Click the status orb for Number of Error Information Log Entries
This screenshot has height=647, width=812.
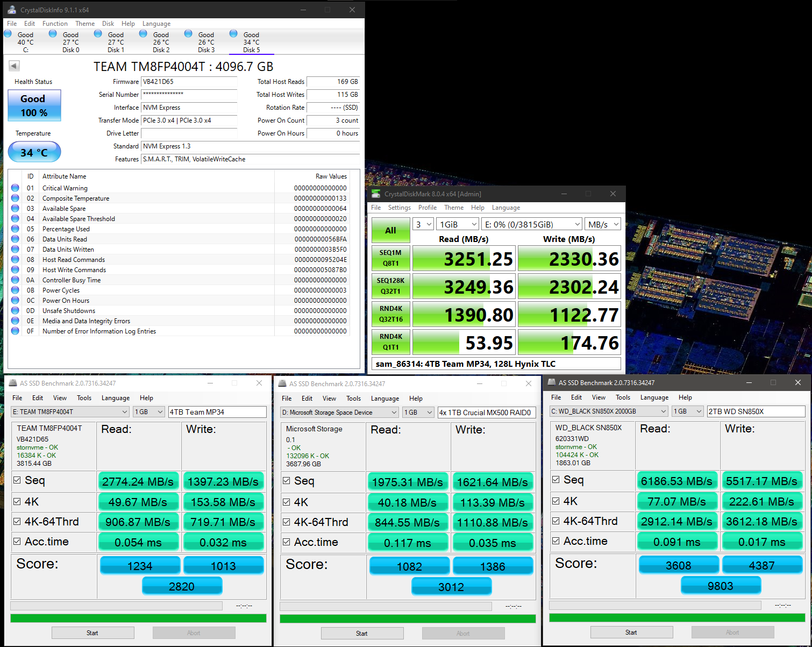(x=15, y=331)
